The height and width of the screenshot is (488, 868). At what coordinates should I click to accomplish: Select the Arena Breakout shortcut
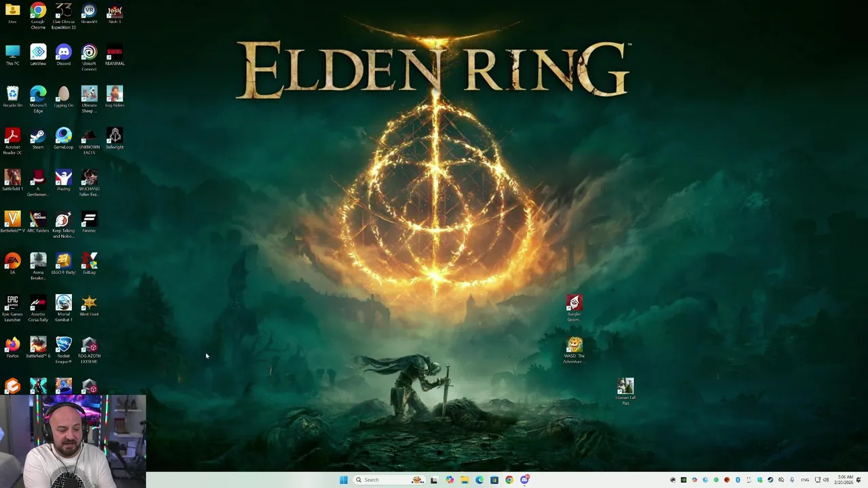pos(38,266)
